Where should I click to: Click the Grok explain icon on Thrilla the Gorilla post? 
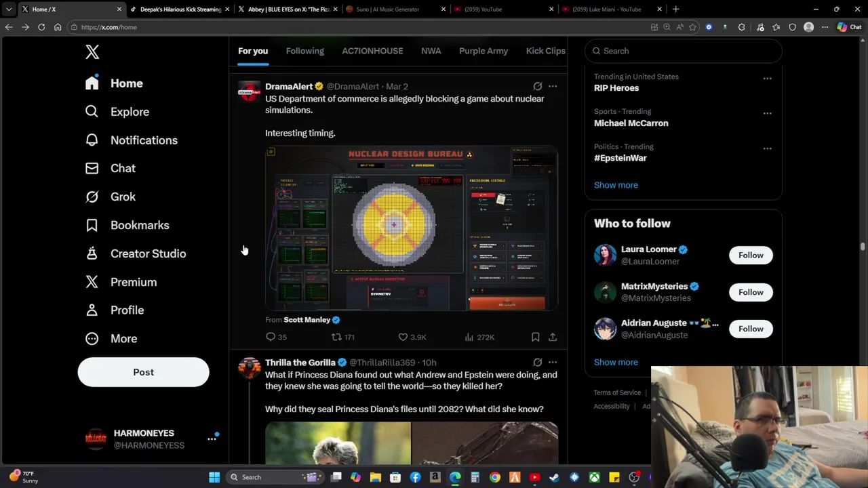point(537,362)
